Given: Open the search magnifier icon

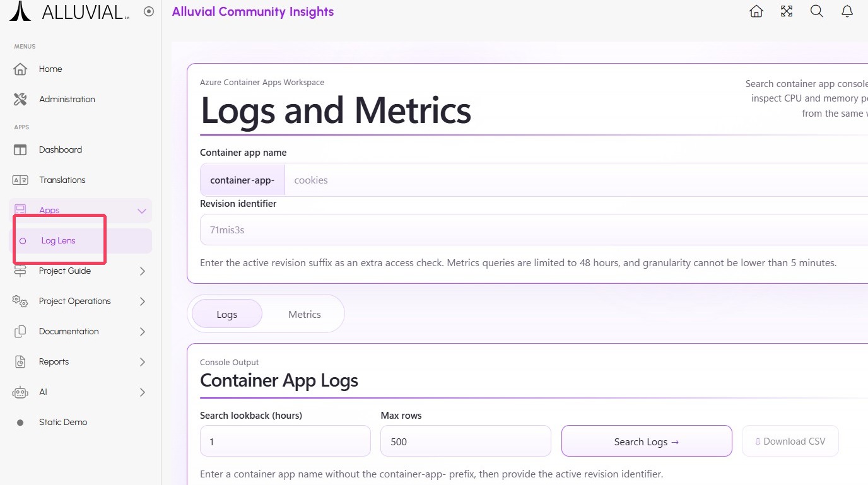Looking at the screenshot, I should pos(817,11).
